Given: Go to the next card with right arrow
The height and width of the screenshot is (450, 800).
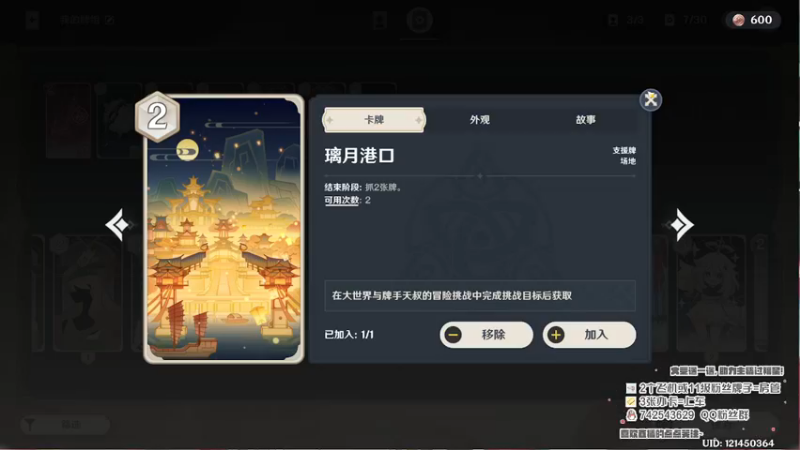Looking at the screenshot, I should (x=681, y=224).
